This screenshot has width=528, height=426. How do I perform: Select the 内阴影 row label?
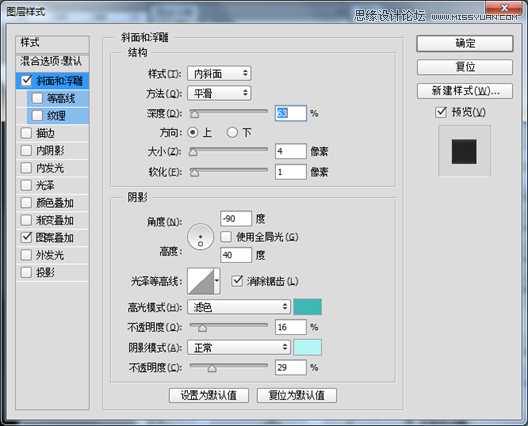50,150
